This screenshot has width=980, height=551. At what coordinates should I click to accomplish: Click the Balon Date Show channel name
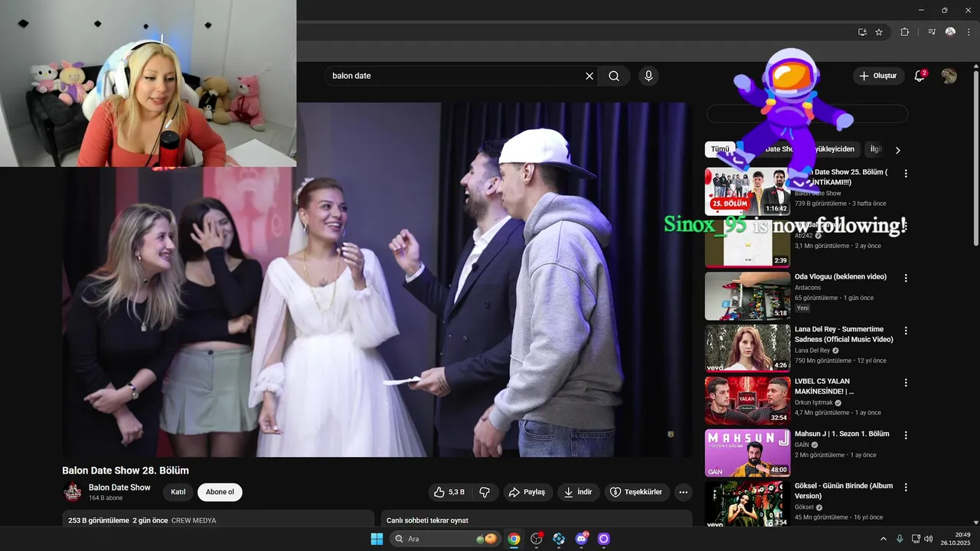coord(119,487)
